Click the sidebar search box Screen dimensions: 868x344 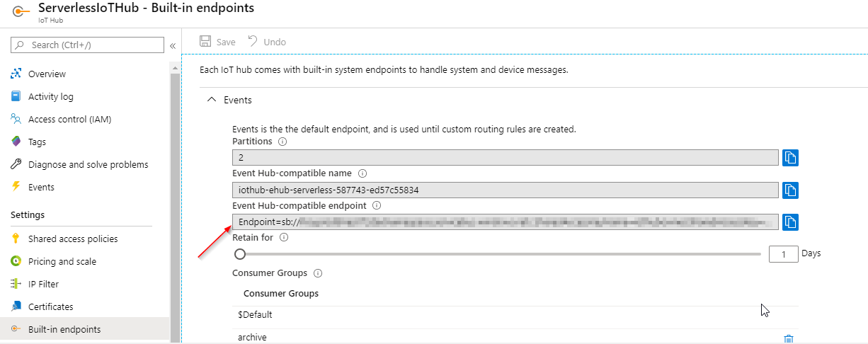87,45
